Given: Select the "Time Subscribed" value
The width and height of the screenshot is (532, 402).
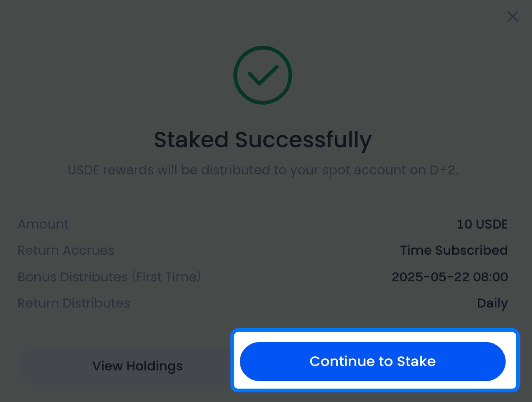Looking at the screenshot, I should pyautogui.click(x=454, y=250).
